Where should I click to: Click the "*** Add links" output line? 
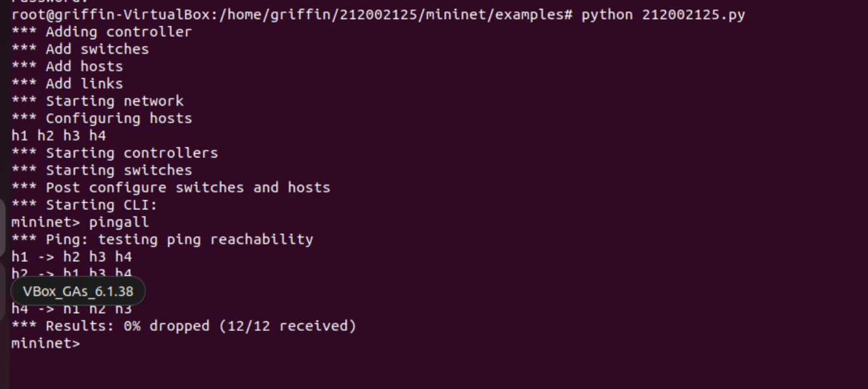click(67, 83)
